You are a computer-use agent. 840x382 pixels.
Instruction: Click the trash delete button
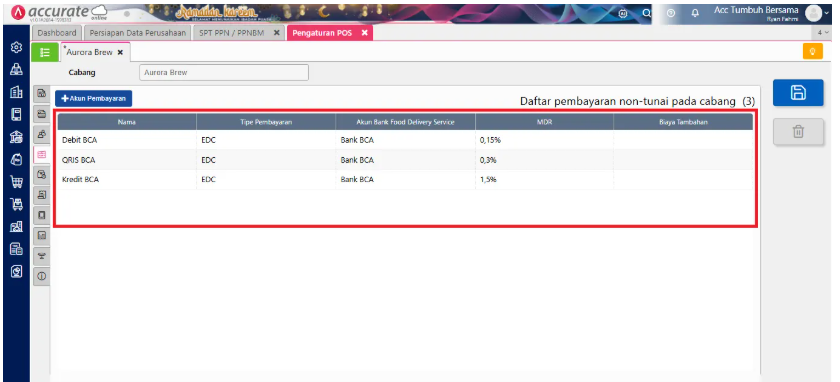coord(798,131)
